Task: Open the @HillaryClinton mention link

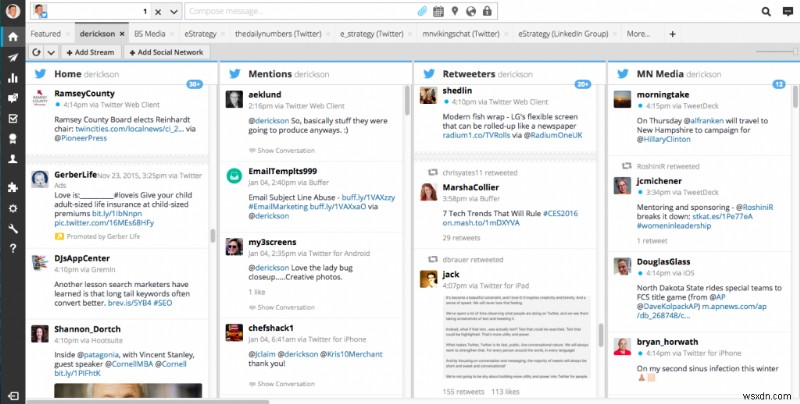Action: [663, 139]
